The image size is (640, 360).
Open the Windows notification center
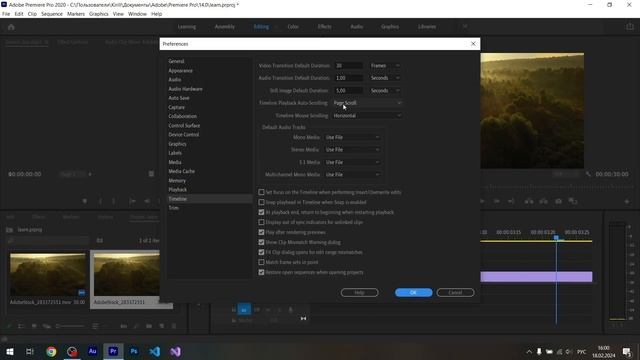click(x=627, y=351)
